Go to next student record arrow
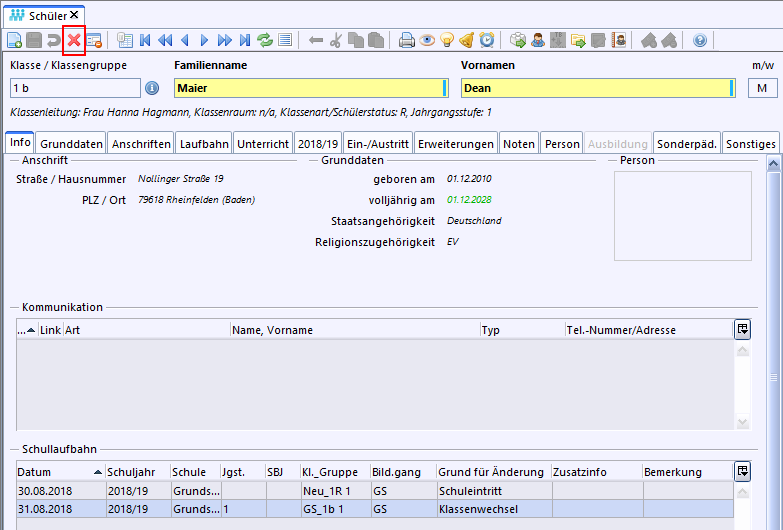The image size is (783, 530). 204,41
